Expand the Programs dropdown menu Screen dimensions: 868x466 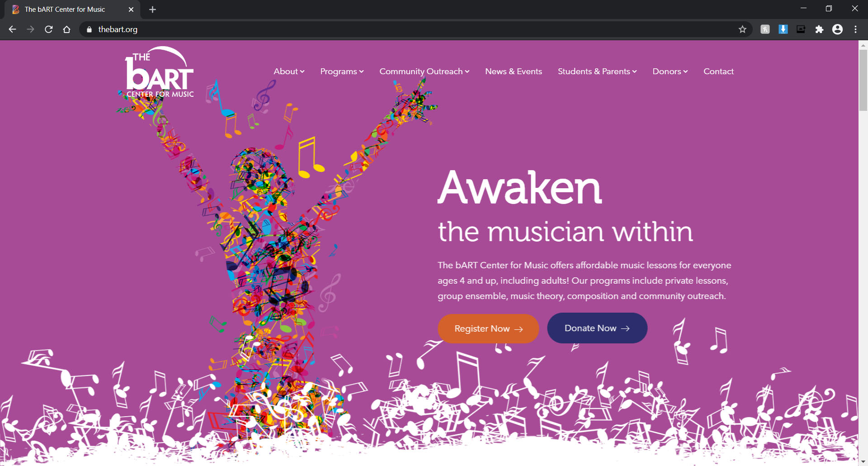pyautogui.click(x=342, y=71)
